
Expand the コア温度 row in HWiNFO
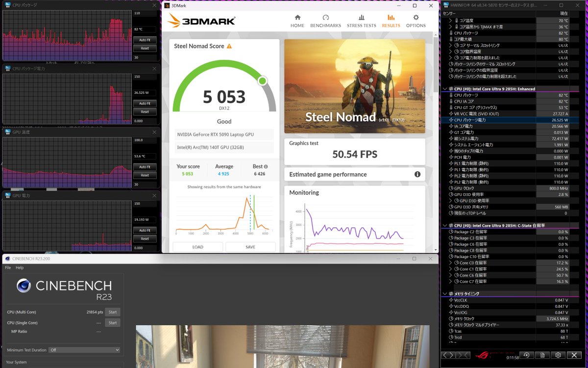tap(451, 21)
